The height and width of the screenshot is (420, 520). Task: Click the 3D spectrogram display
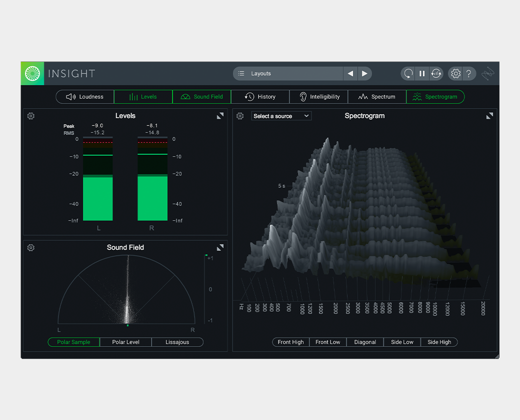[361, 212]
